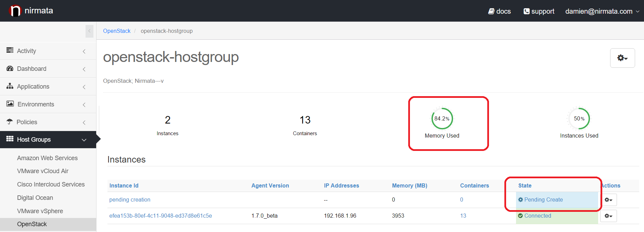
Task: Sort by Memory (MB) column header
Action: (x=410, y=185)
